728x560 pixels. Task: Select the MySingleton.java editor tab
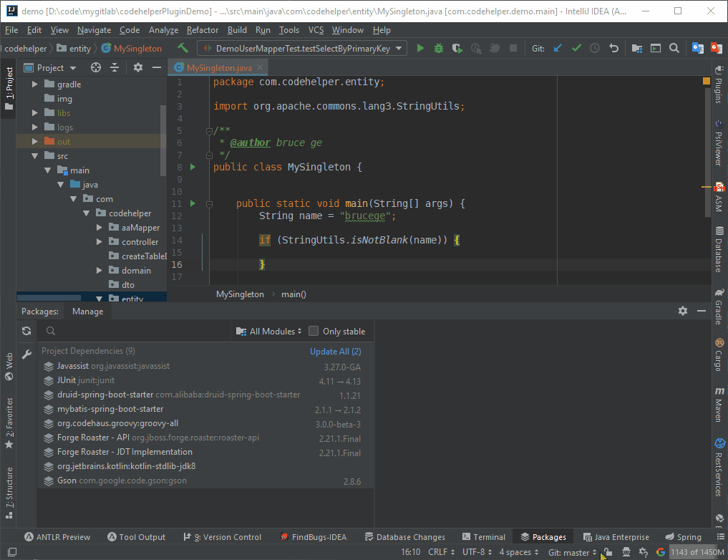218,68
